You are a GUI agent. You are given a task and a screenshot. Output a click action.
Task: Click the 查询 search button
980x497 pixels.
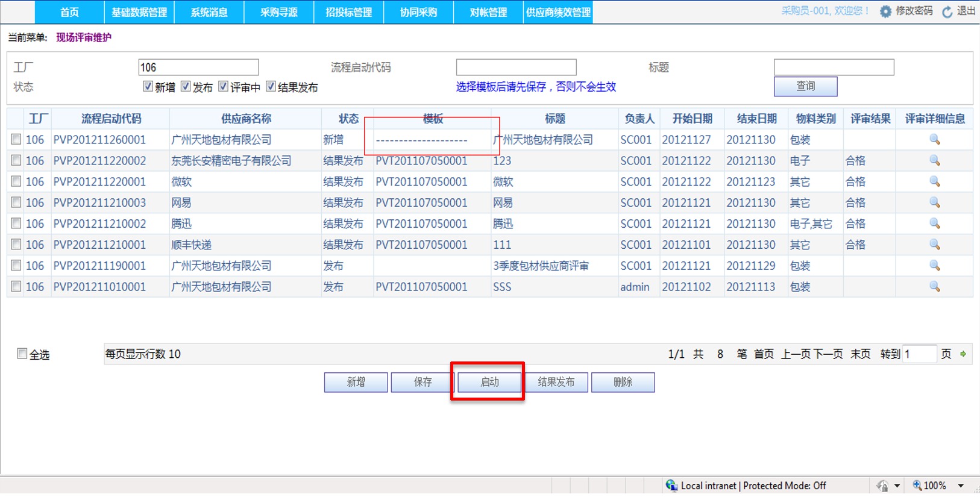click(x=805, y=86)
